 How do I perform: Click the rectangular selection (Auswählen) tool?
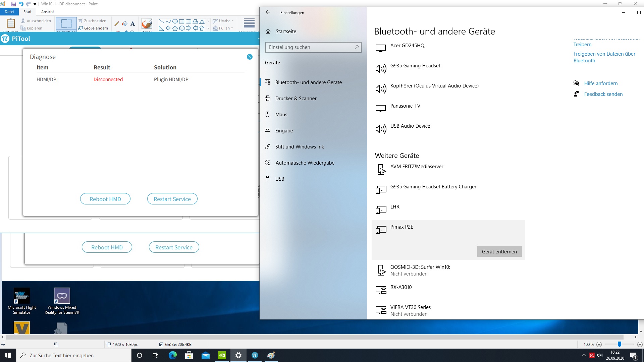[x=66, y=23]
